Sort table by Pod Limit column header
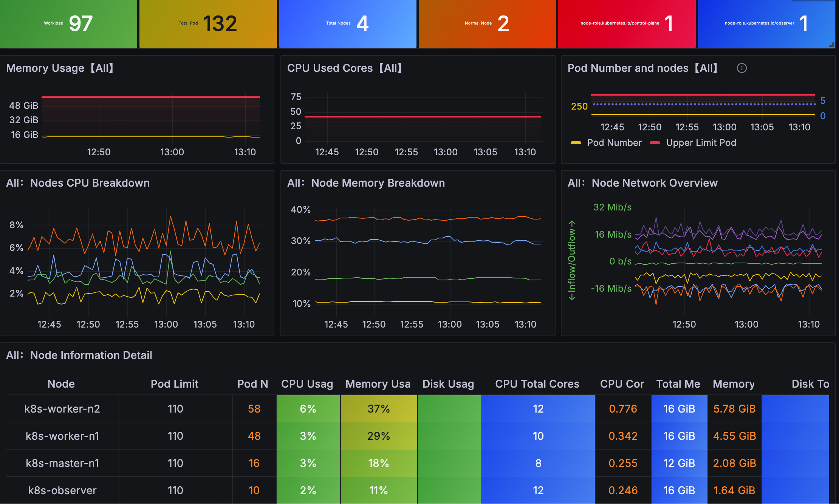The width and height of the screenshot is (839, 504). point(174,384)
